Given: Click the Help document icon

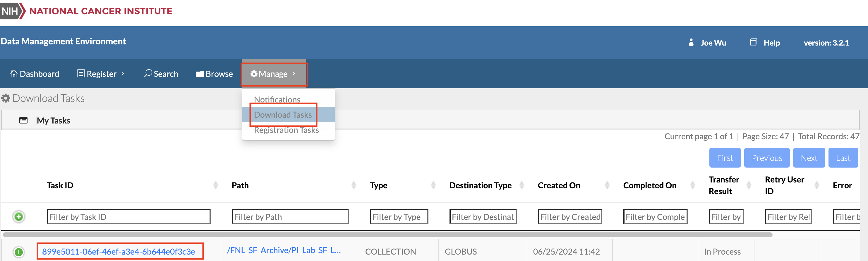Looking at the screenshot, I should point(754,42).
